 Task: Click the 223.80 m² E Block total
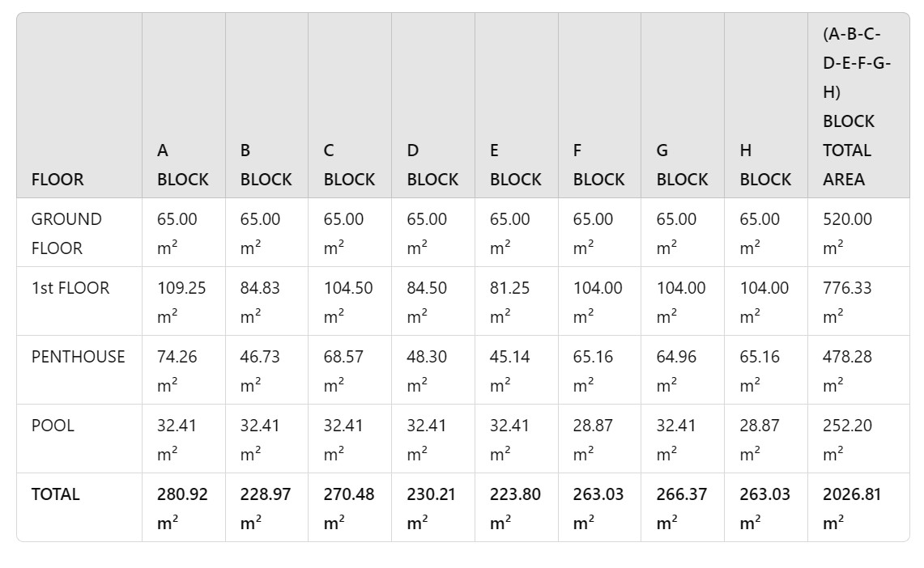click(515, 507)
